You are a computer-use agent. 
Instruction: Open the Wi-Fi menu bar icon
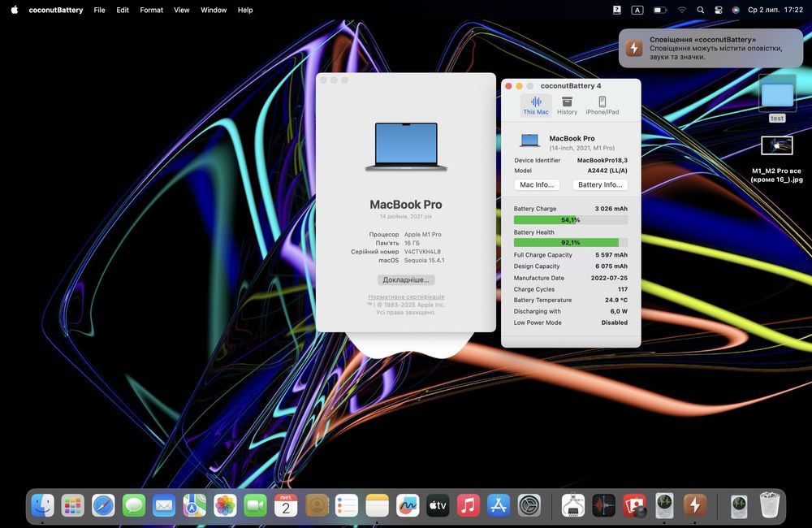point(682,10)
